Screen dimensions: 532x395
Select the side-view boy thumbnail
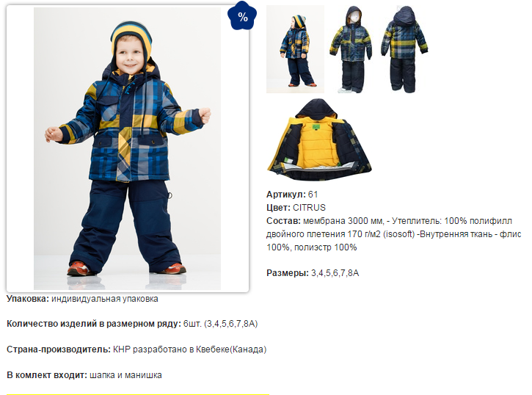click(295, 49)
